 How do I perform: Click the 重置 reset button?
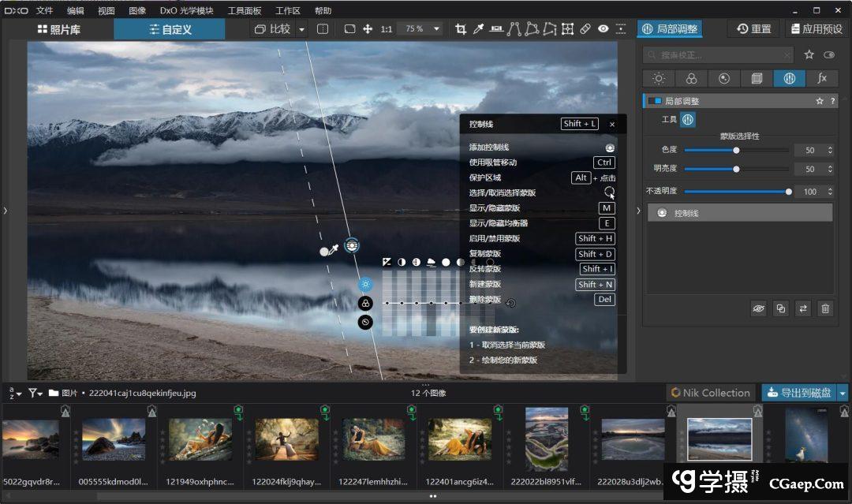[x=754, y=29]
